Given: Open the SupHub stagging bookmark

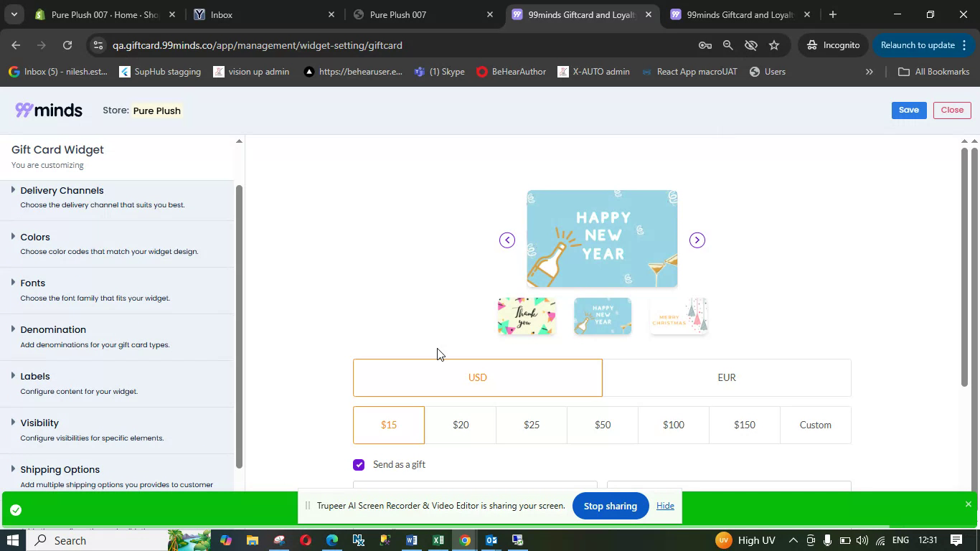Looking at the screenshot, I should point(160,72).
